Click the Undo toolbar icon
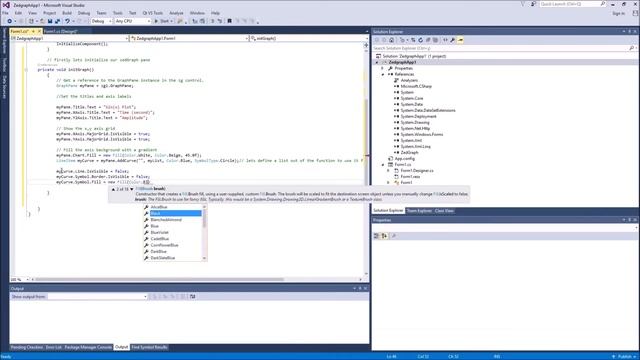The image size is (640, 360). click(67, 21)
